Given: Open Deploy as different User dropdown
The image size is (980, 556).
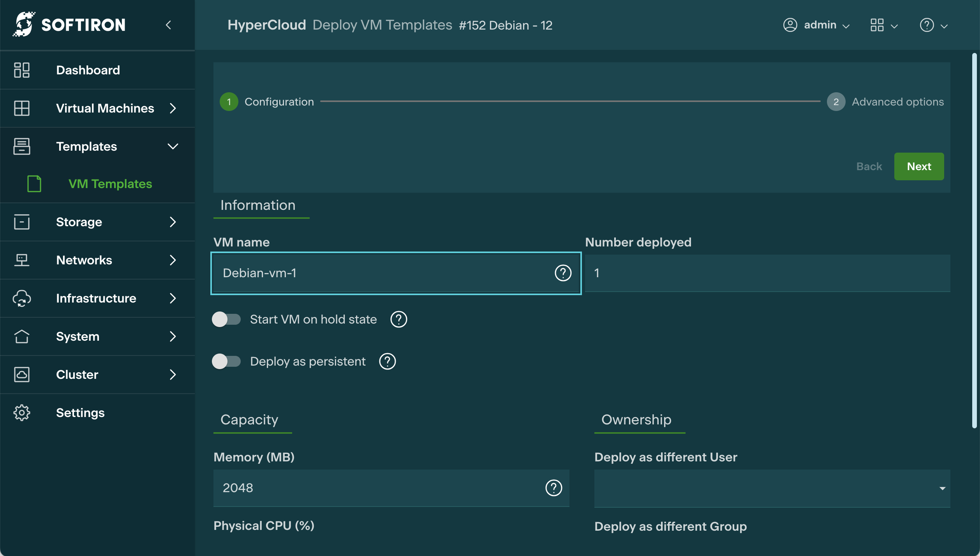Looking at the screenshot, I should [x=772, y=488].
